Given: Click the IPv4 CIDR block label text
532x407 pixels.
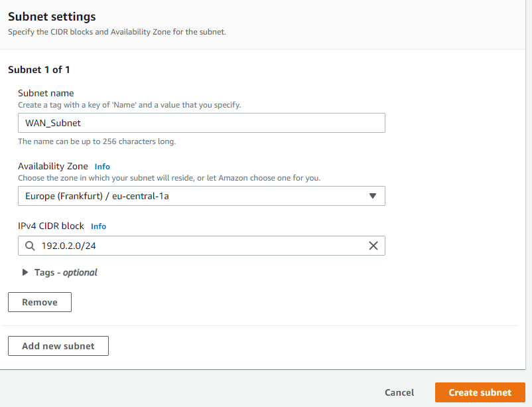Looking at the screenshot, I should (x=52, y=226).
